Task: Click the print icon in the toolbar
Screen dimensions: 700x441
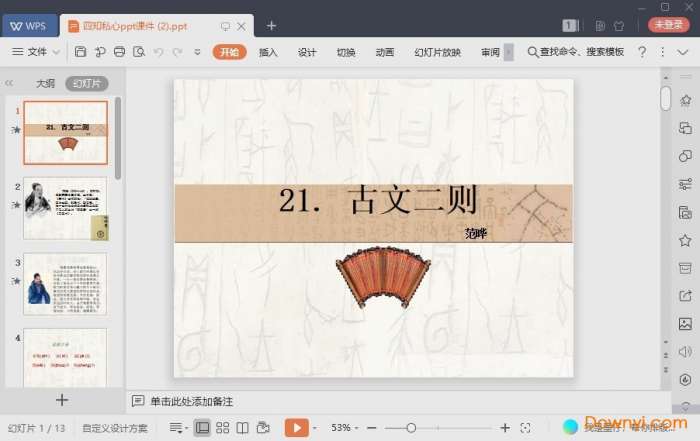Action: click(119, 52)
